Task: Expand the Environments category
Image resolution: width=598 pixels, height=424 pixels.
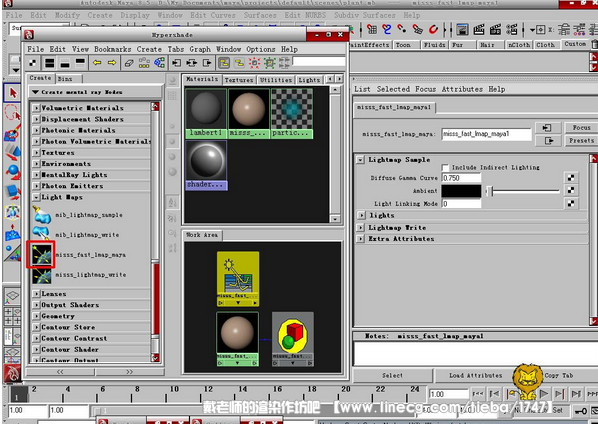Action: pyautogui.click(x=36, y=164)
